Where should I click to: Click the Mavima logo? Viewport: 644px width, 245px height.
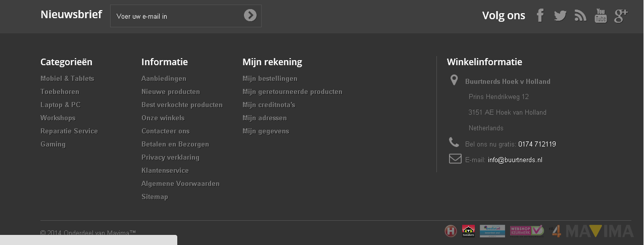tap(600, 231)
